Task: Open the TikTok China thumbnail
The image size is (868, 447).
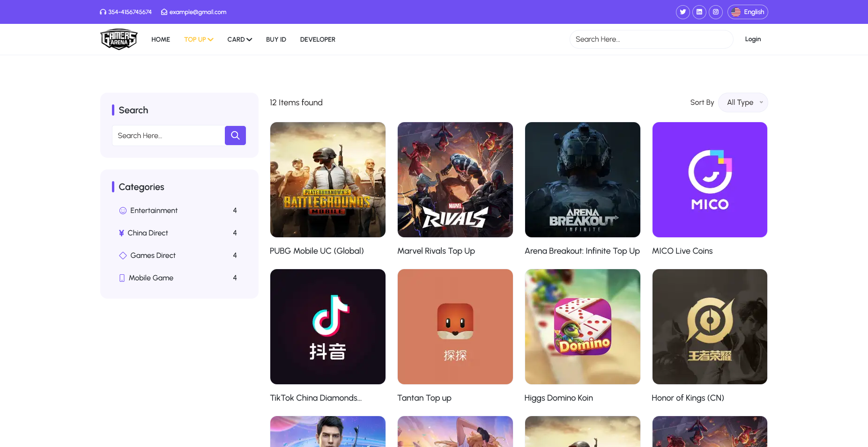Action: point(328,327)
